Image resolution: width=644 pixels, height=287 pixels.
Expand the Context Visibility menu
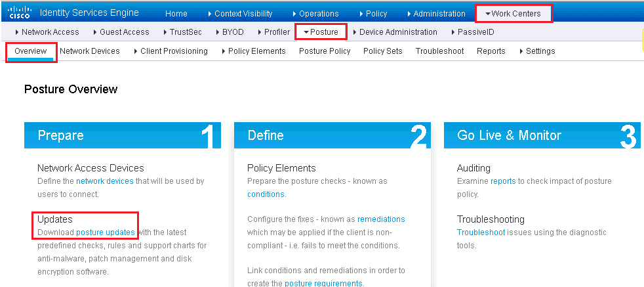point(241,14)
